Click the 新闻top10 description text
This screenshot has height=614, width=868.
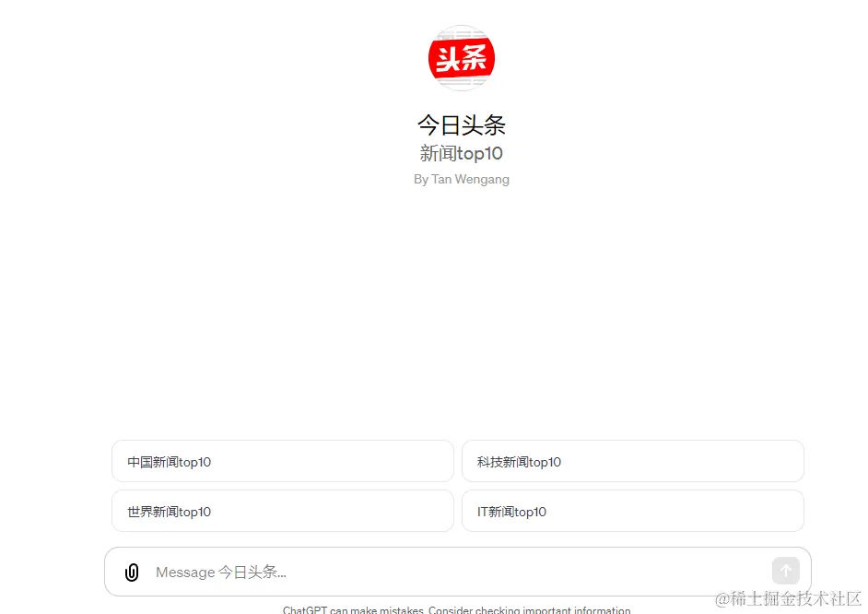461,153
